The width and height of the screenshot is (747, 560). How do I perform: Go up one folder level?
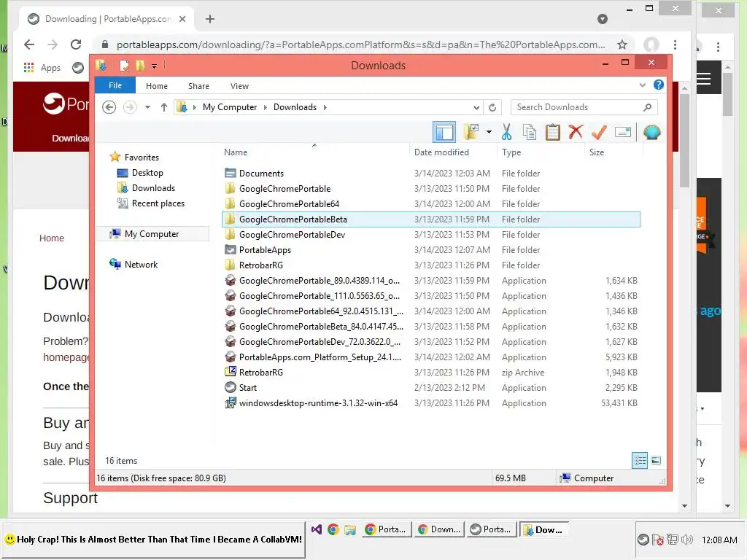[x=164, y=107]
